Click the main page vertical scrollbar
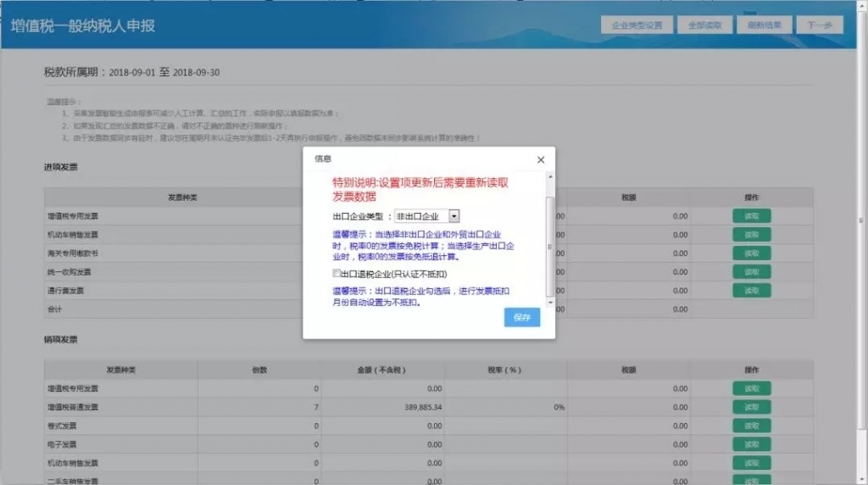This screenshot has width=868, height=485. (861, 221)
